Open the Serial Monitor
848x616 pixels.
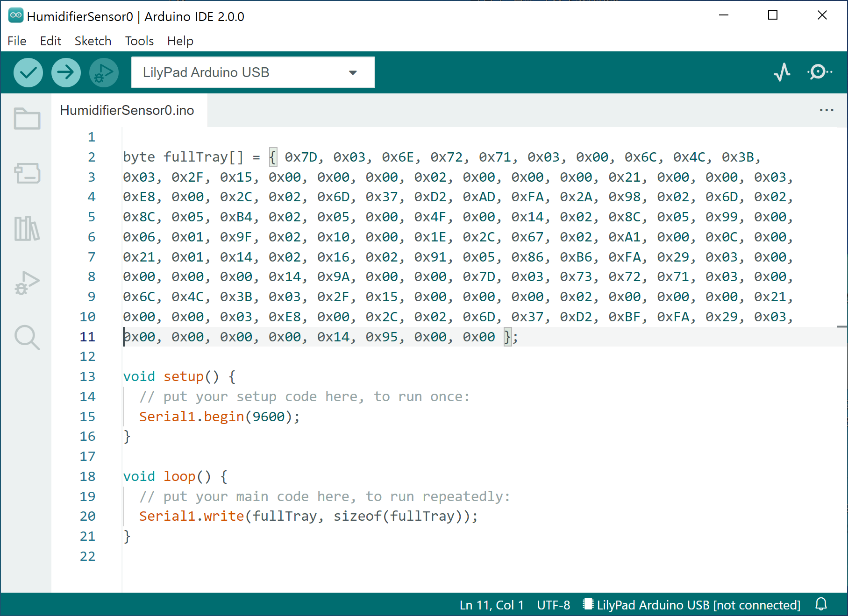point(819,72)
